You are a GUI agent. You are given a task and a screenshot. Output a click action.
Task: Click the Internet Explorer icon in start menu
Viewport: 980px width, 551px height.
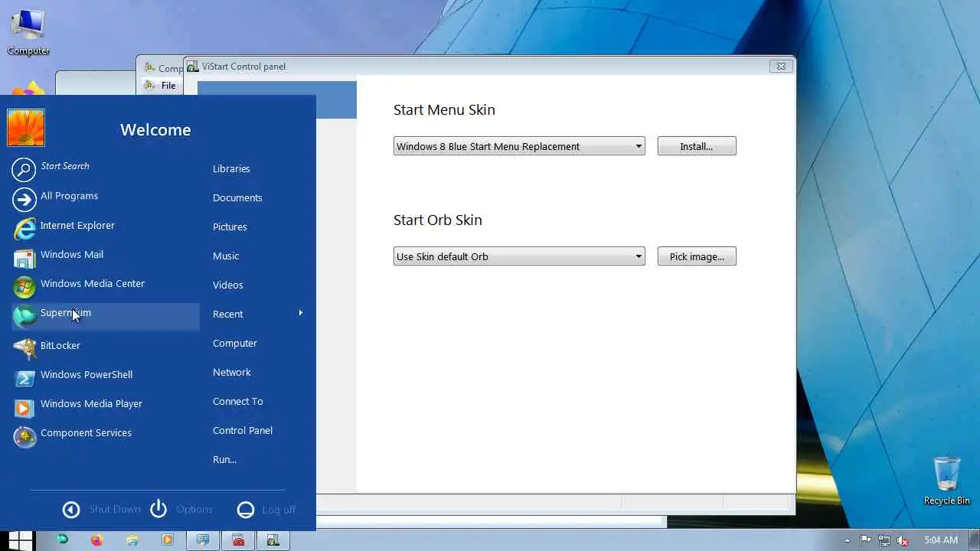(24, 228)
